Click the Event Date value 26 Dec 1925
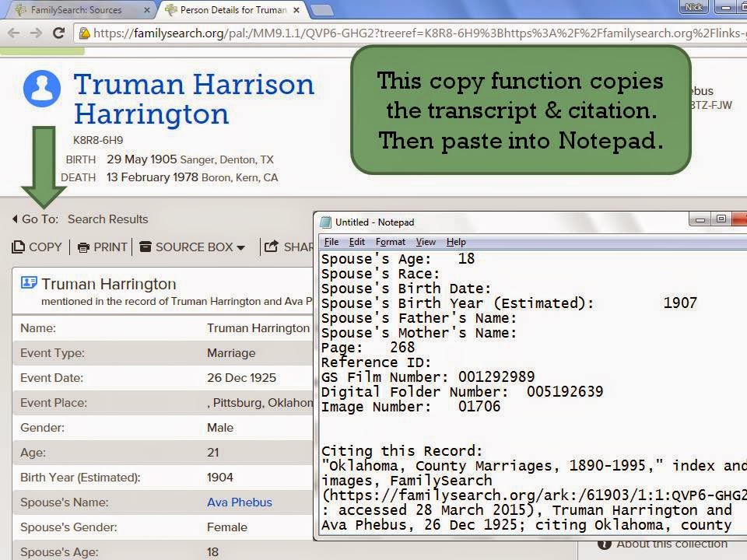This screenshot has width=747, height=560. pos(241,378)
